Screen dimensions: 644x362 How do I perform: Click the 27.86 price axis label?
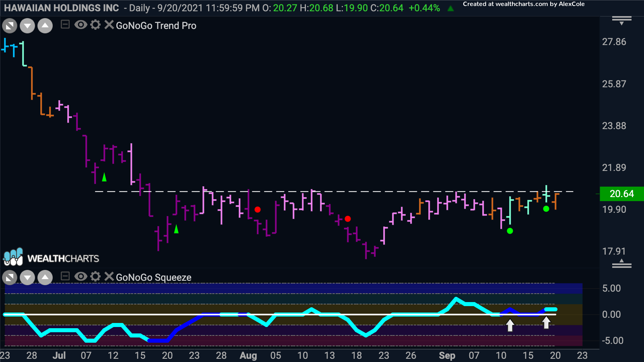(614, 42)
